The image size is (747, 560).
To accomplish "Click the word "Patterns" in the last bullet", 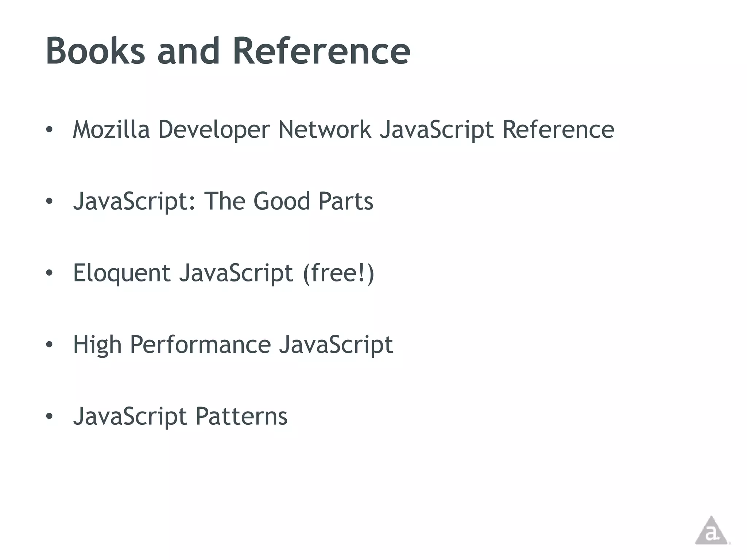I will (x=241, y=416).
